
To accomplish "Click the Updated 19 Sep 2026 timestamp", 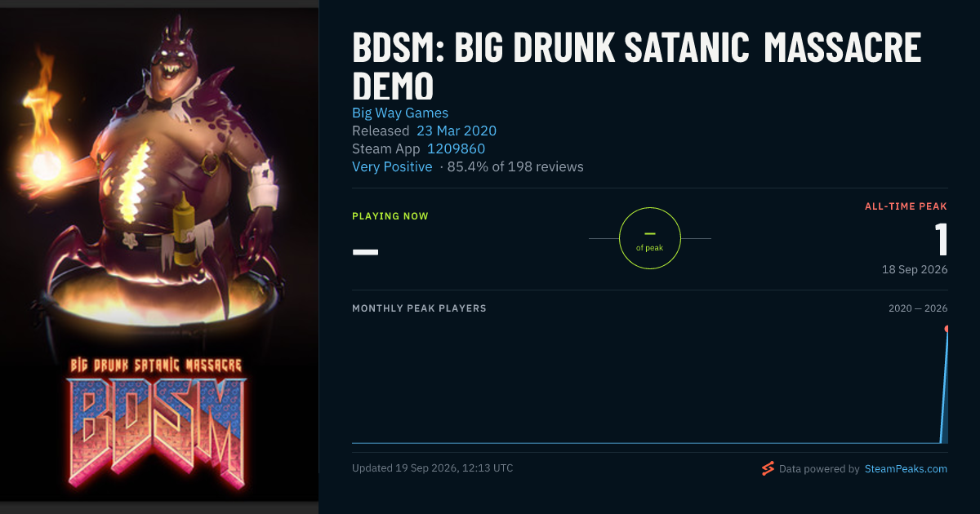I will point(433,468).
